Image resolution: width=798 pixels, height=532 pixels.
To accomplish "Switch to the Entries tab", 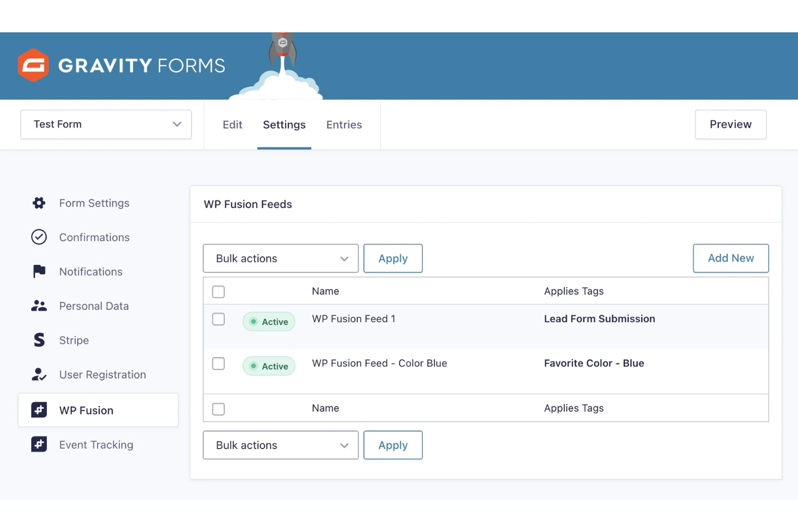I will point(344,125).
